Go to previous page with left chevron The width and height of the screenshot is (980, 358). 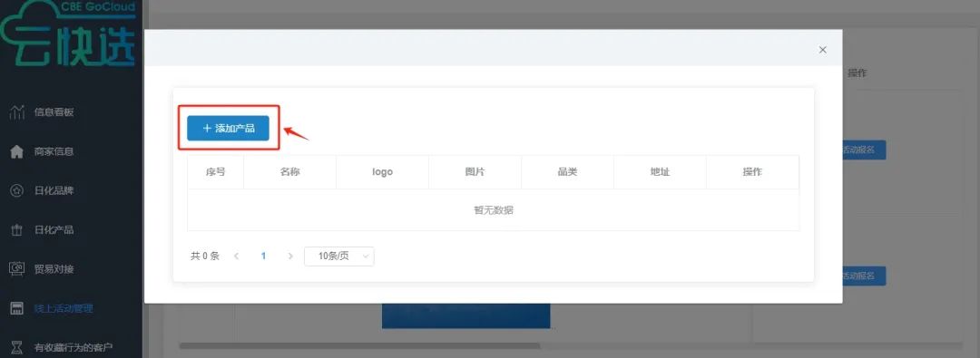tap(236, 256)
